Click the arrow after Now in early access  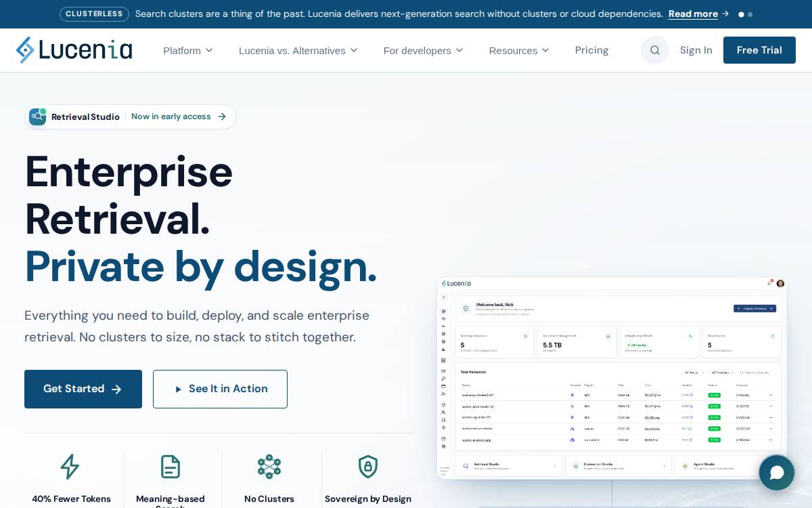[x=222, y=117]
